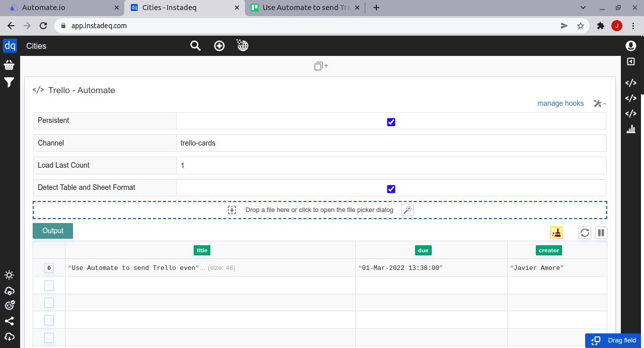Click the bar chart icon in right sidebar
The height and width of the screenshot is (348, 644).
pyautogui.click(x=631, y=129)
